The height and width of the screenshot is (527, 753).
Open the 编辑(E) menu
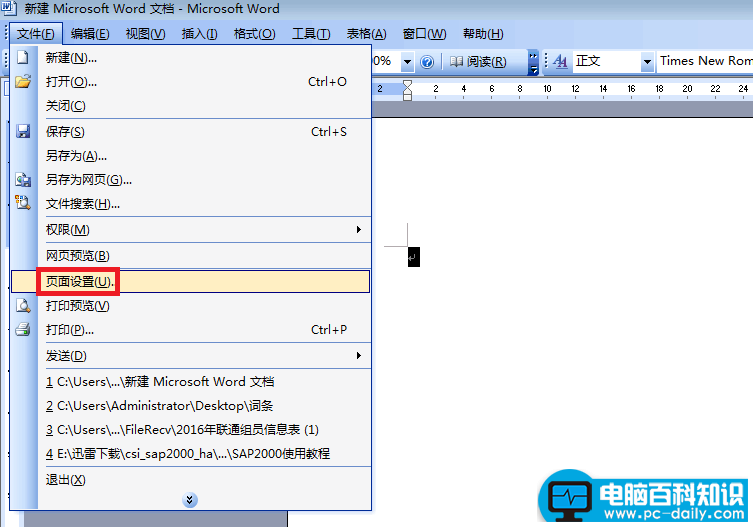(x=90, y=34)
